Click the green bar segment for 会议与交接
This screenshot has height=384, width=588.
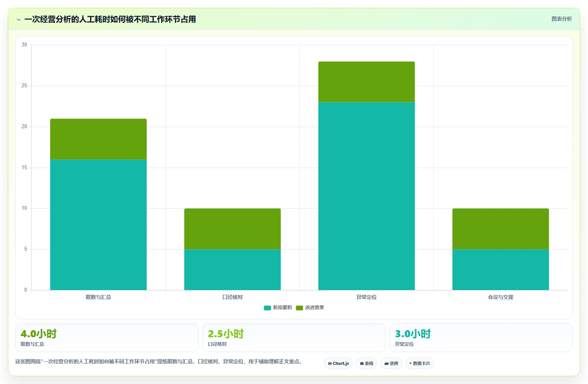pyautogui.click(x=501, y=229)
